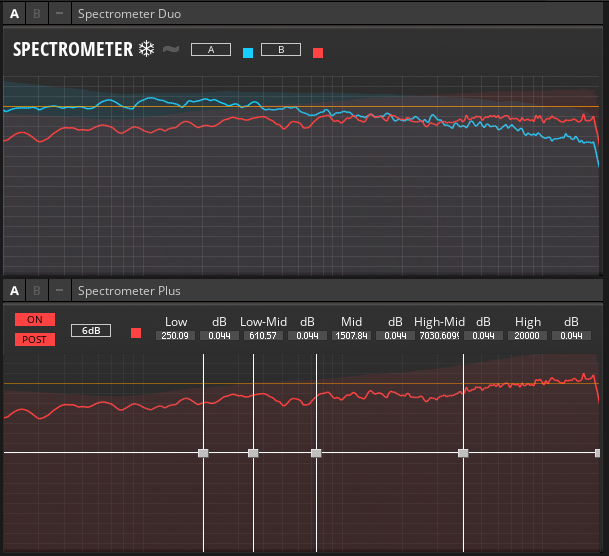Select input B button in Spectrometer Duo
The height and width of the screenshot is (556, 609).
coord(281,50)
